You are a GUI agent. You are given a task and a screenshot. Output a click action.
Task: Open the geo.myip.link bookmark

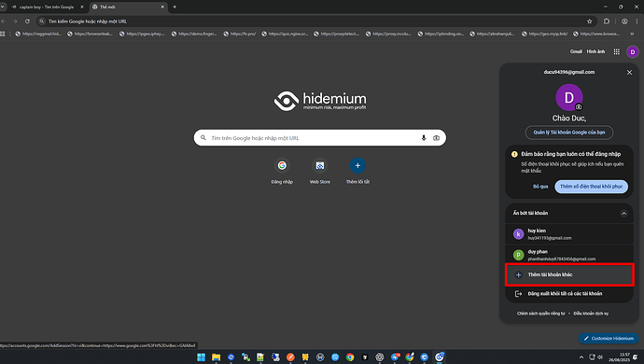tap(545, 34)
